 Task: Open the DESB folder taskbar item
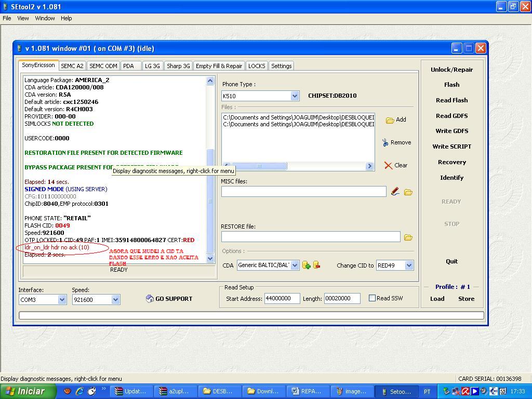pos(219,392)
